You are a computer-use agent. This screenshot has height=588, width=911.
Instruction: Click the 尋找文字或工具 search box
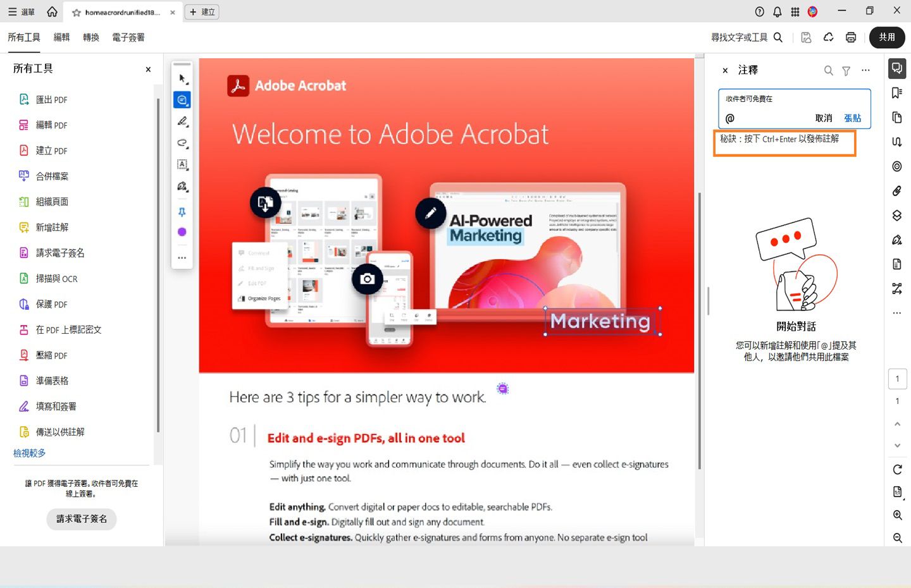pyautogui.click(x=747, y=37)
